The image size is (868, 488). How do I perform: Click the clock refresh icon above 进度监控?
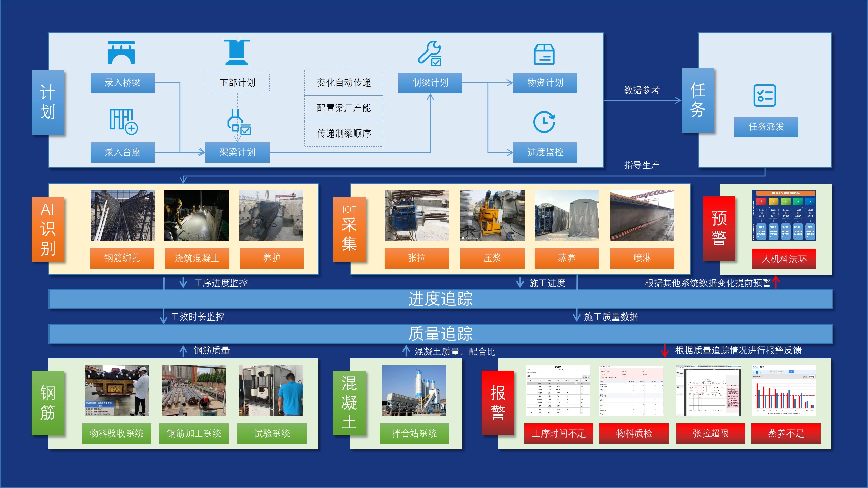point(544,122)
